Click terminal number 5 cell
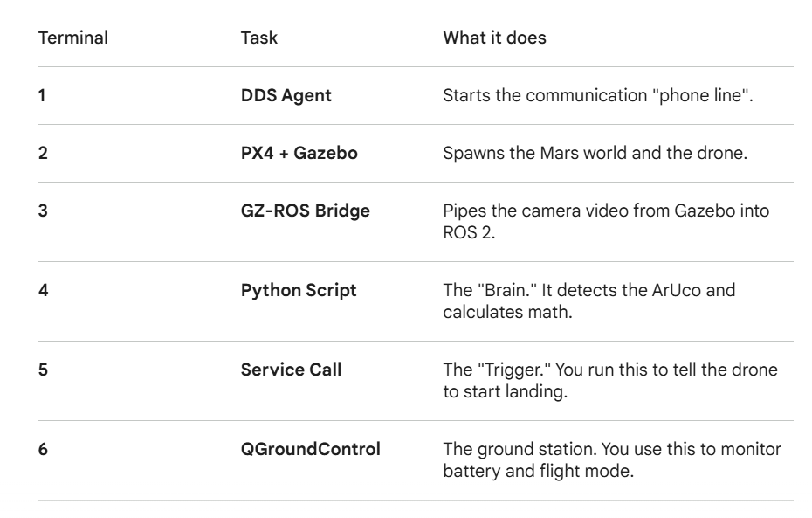 [x=43, y=370]
